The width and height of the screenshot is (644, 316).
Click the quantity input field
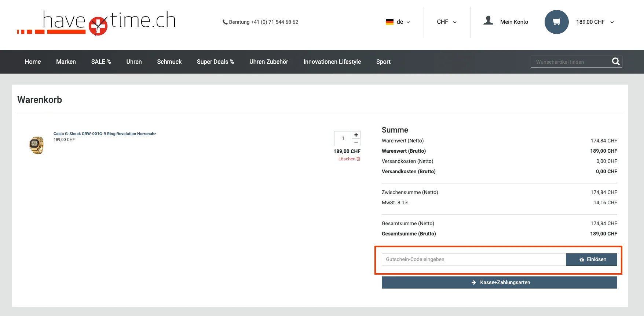343,138
